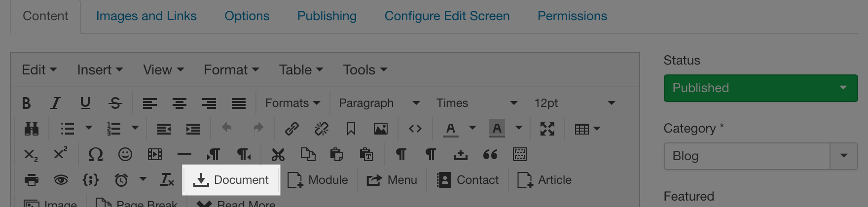868x207 pixels.
Task: Click the Document button
Action: point(231,180)
